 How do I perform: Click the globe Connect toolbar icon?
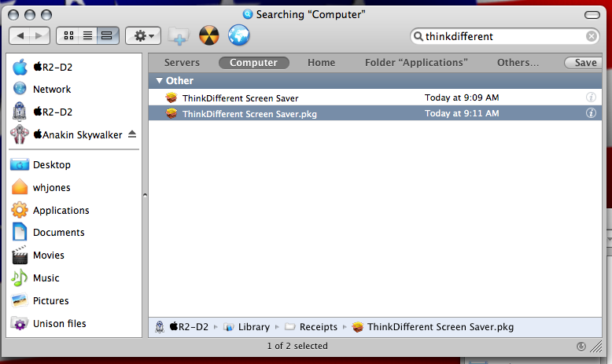click(239, 35)
